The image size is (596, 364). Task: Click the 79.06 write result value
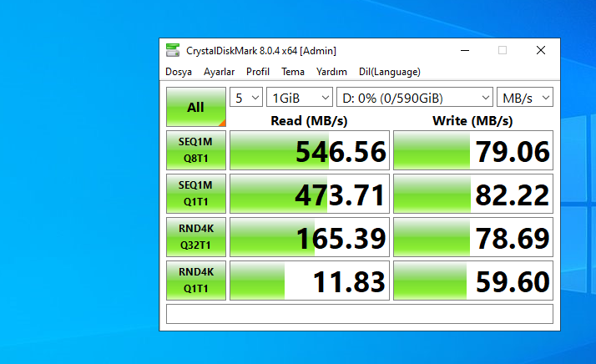[473, 150]
